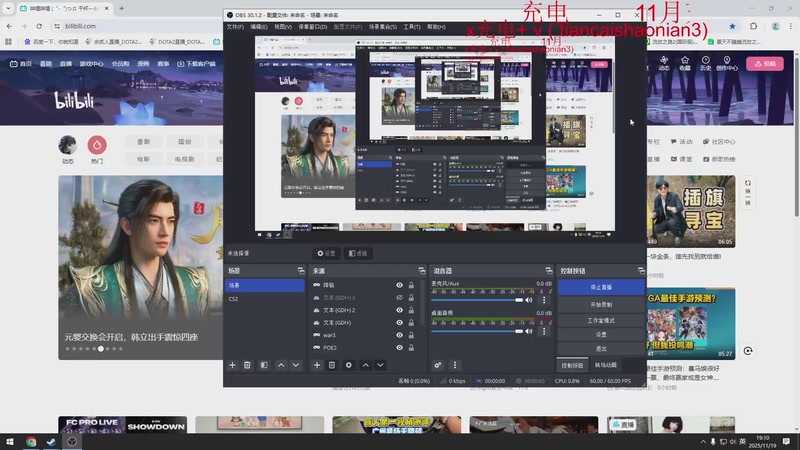Open source properties with the gear icon
Viewport: 800px width, 450px height.
pos(349,365)
